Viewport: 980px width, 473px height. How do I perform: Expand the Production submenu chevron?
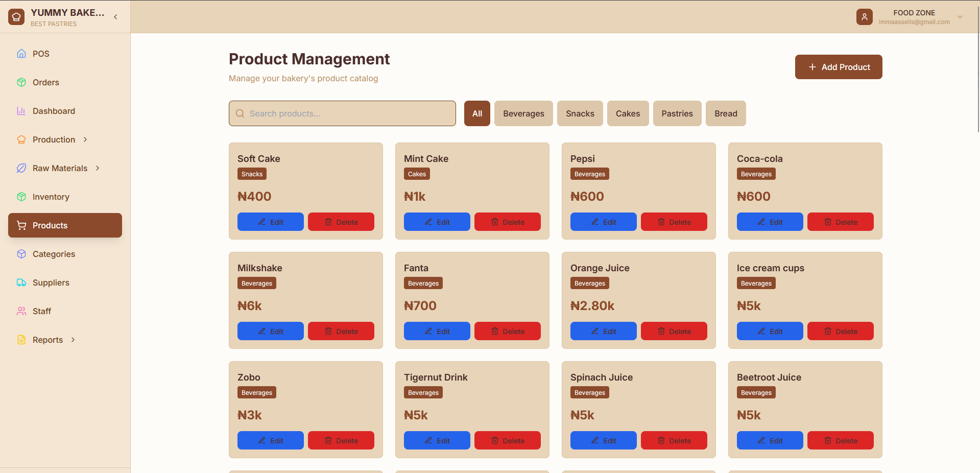click(x=85, y=139)
